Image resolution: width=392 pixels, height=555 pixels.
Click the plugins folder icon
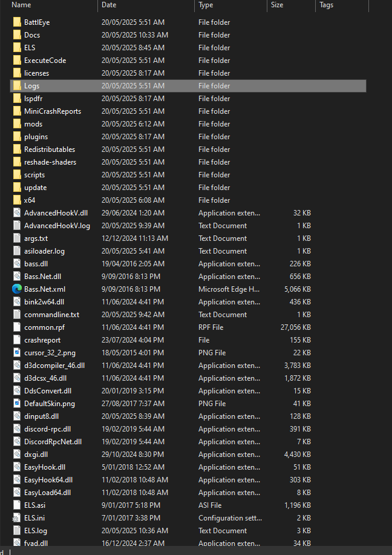pyautogui.click(x=17, y=137)
